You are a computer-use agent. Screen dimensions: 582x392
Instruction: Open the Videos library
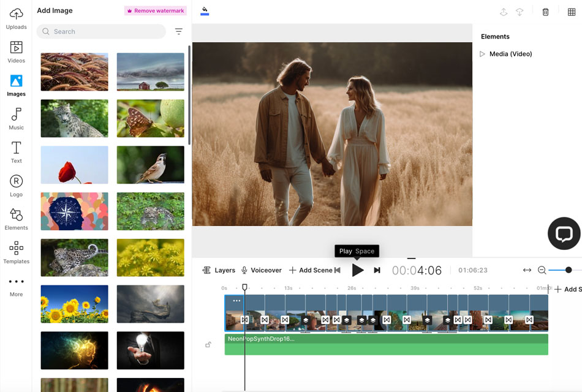(16, 52)
